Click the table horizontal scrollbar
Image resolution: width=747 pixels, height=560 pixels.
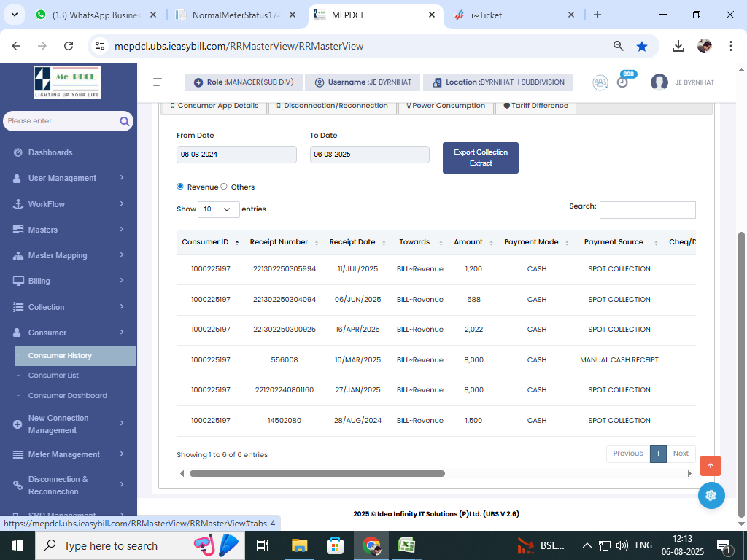tap(317, 473)
